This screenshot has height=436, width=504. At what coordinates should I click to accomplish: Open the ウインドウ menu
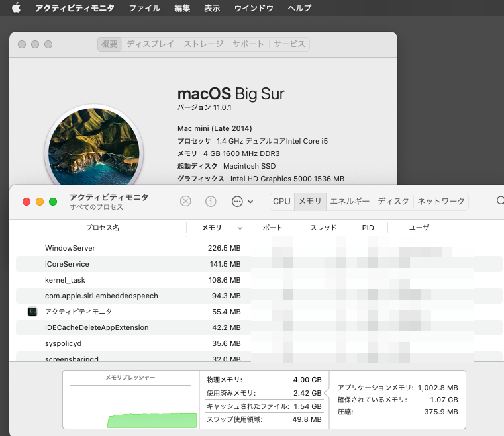tap(254, 8)
